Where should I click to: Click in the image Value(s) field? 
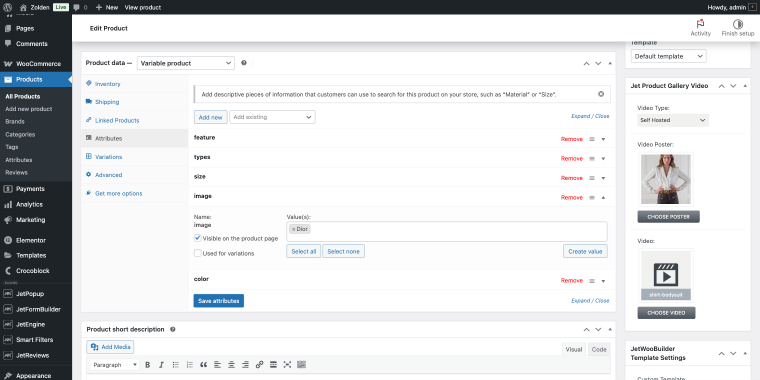click(446, 232)
